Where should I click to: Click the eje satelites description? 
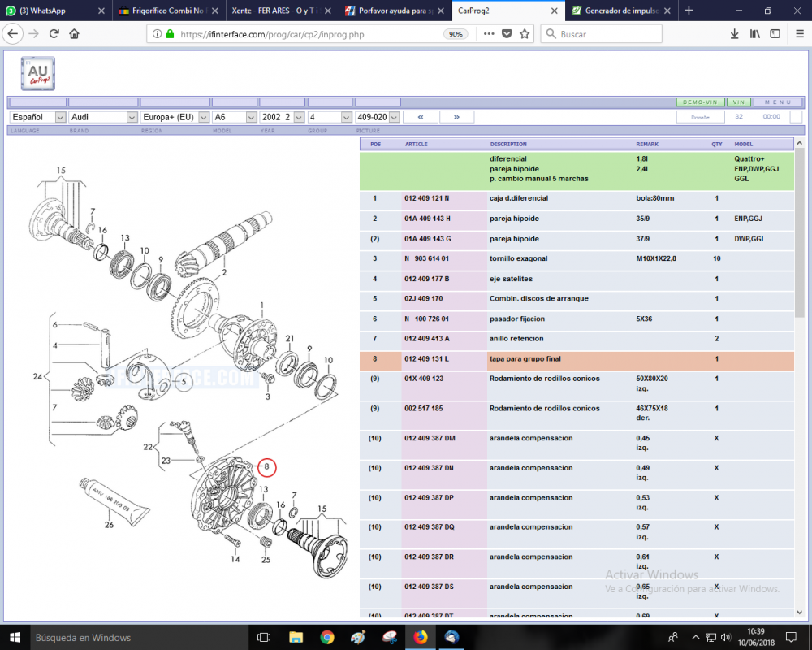point(511,279)
